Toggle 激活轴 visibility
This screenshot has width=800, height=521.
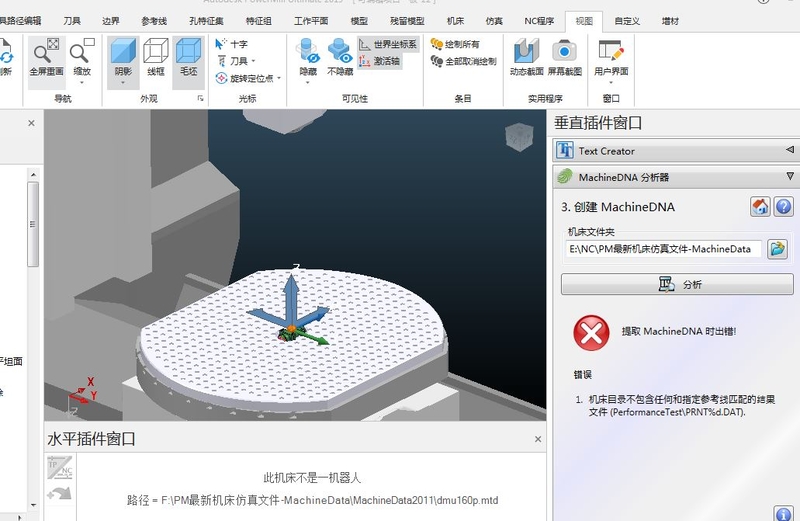click(x=380, y=61)
